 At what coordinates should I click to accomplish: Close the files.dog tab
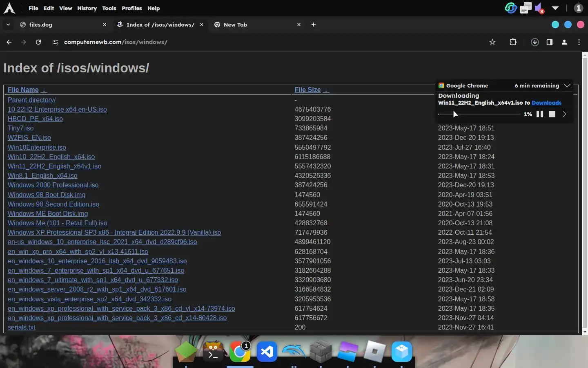[x=105, y=25]
